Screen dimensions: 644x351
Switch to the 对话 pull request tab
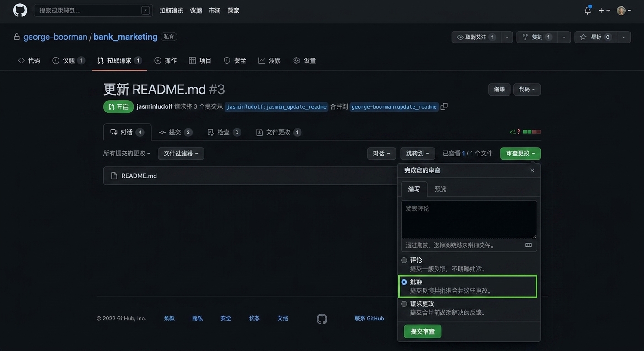tap(127, 132)
